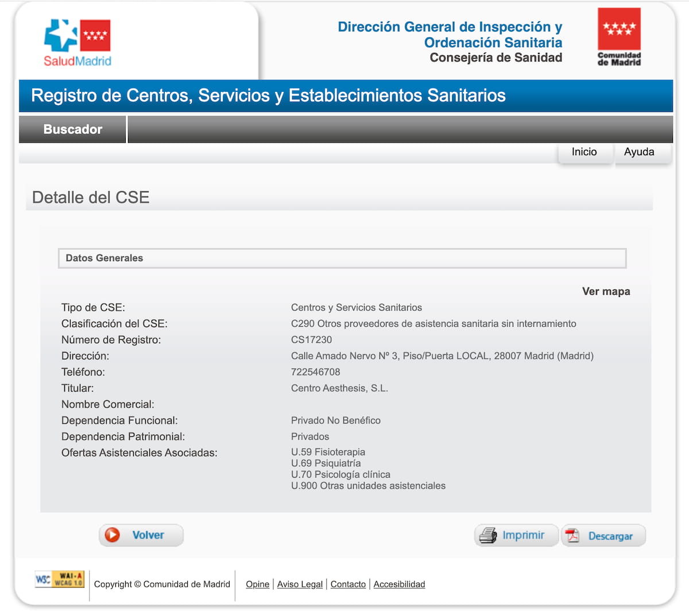Viewport: 689px width, 616px height.
Task: Click the Registro de Centros title banner
Action: [x=268, y=95]
